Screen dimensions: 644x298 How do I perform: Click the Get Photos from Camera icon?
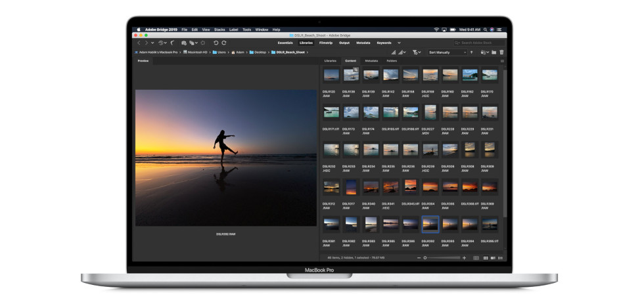183,43
